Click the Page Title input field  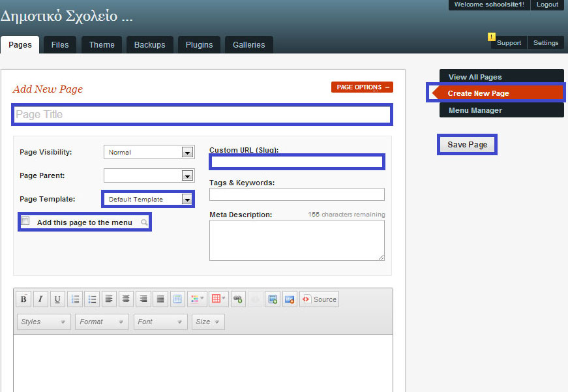202,115
